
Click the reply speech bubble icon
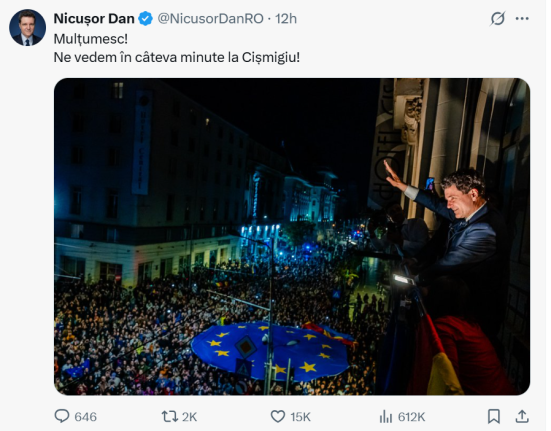click(62, 416)
